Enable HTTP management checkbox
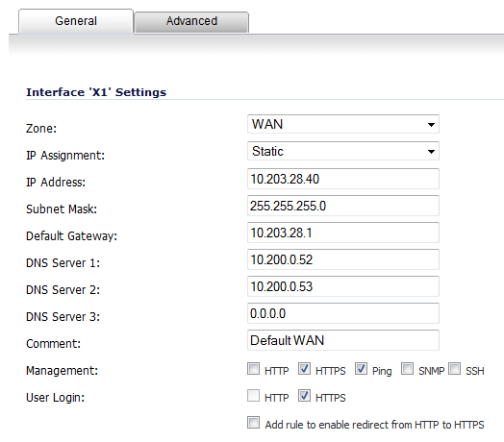This screenshot has width=504, height=442. click(253, 369)
